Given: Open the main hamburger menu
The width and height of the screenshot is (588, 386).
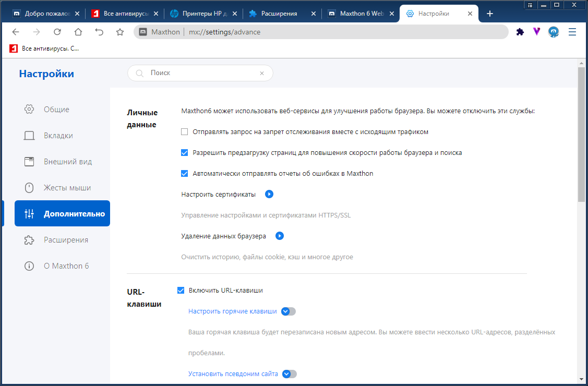Looking at the screenshot, I should pyautogui.click(x=572, y=32).
